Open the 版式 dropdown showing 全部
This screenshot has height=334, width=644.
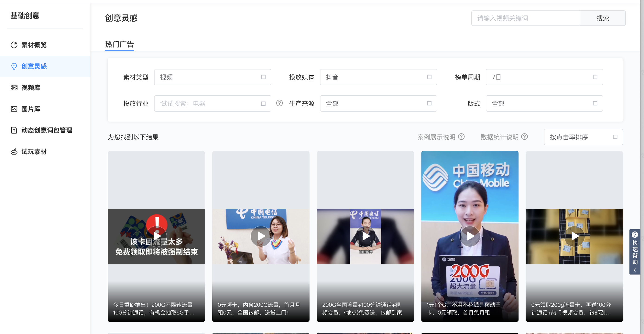[544, 103]
